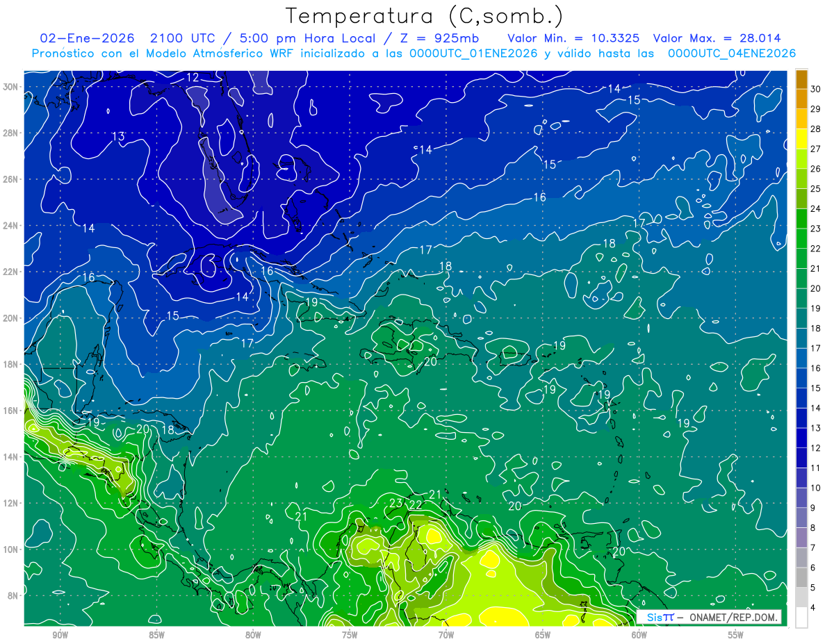The width and height of the screenshot is (834, 644).
Task: Click the color scale value '11'
Action: pos(816,468)
